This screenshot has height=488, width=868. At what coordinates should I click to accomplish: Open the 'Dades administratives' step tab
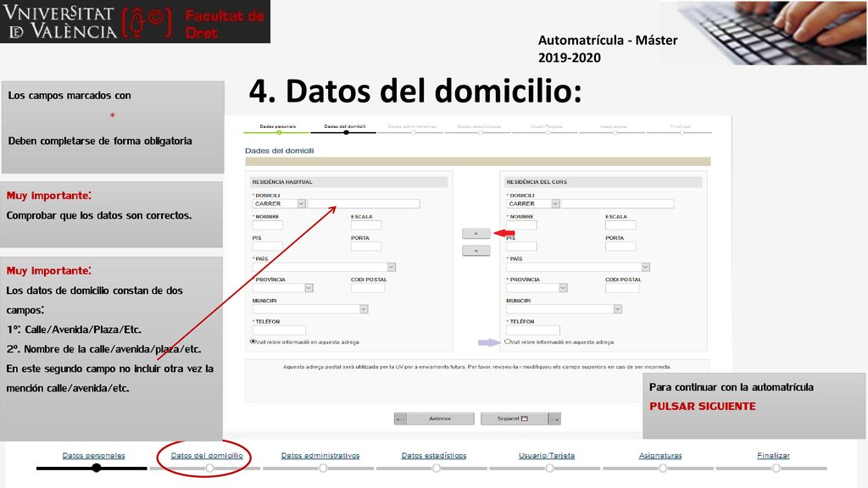coord(412,127)
